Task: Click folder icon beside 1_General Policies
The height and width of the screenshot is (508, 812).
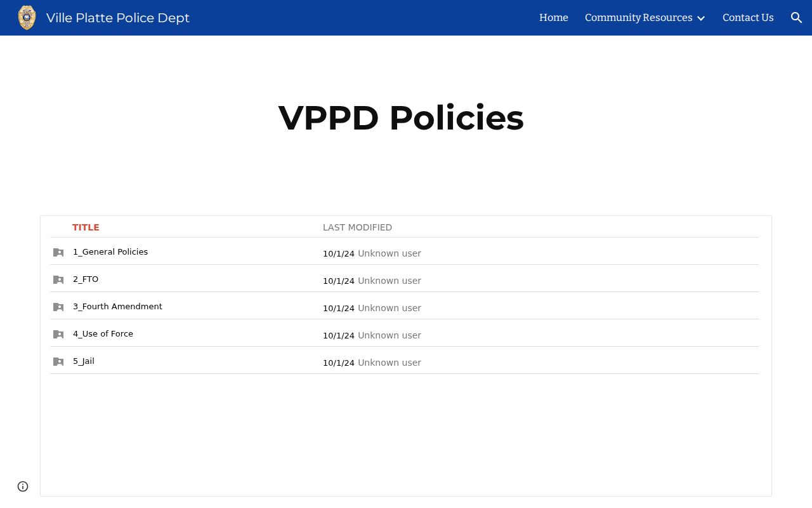Action: [58, 253]
